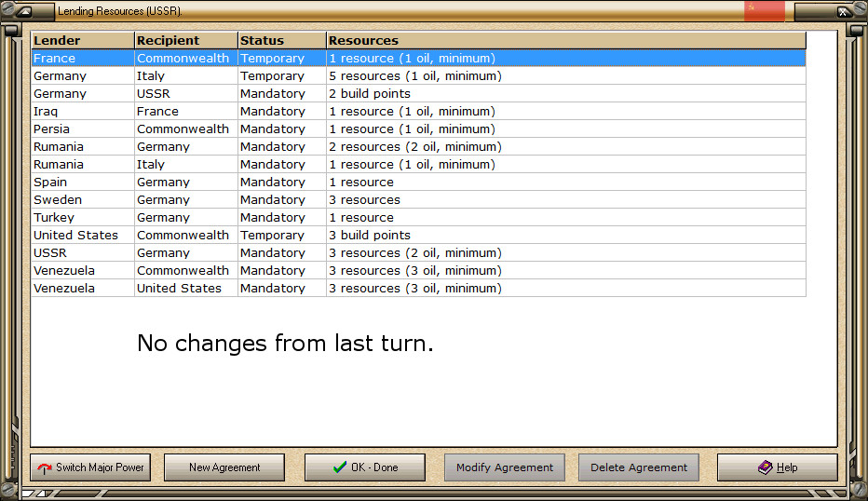This screenshot has width=868, height=501.
Task: Select the Venezuela to Commonwealth row
Action: 418,271
